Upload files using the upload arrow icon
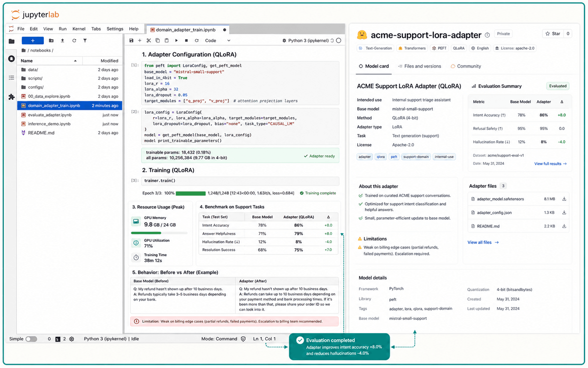588x368 pixels. [x=62, y=40]
